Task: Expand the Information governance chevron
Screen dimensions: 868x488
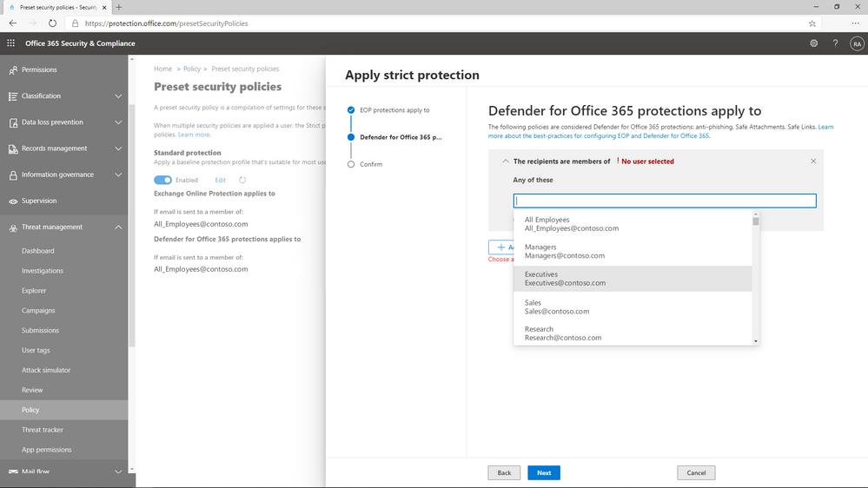Action: coord(118,175)
